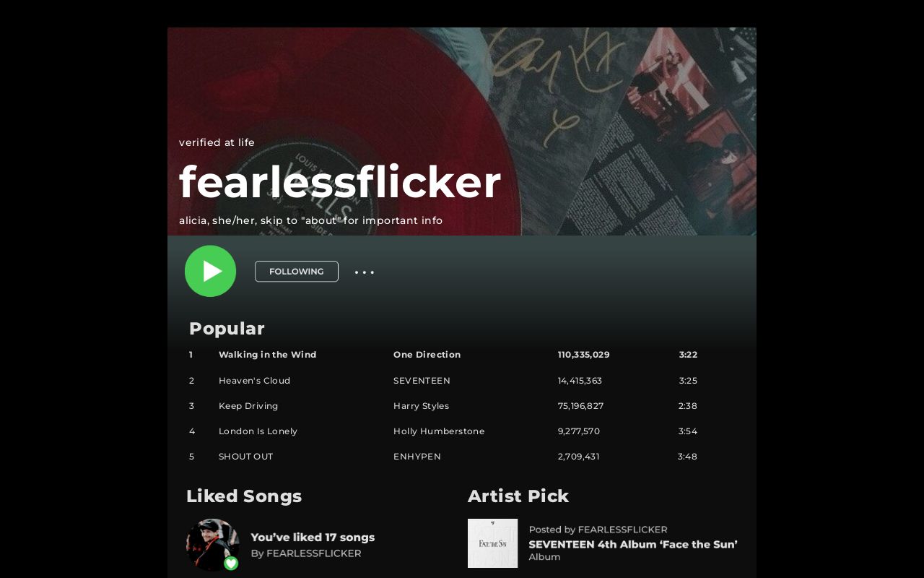Click the Popular section heading
Screen dimensions: 924x578
[227, 329]
